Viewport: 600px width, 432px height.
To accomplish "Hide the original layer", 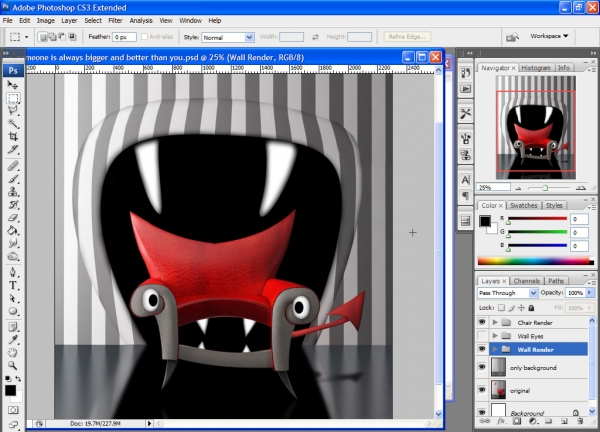I will 482,390.
